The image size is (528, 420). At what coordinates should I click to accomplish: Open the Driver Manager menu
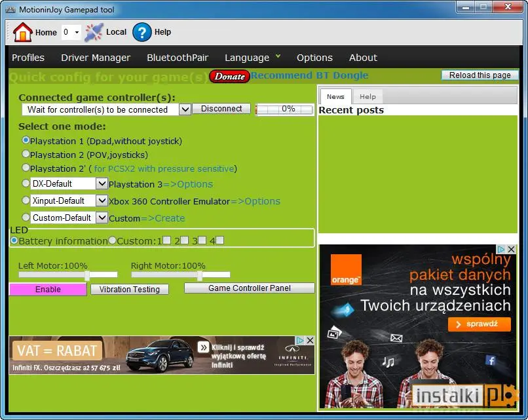tap(96, 58)
